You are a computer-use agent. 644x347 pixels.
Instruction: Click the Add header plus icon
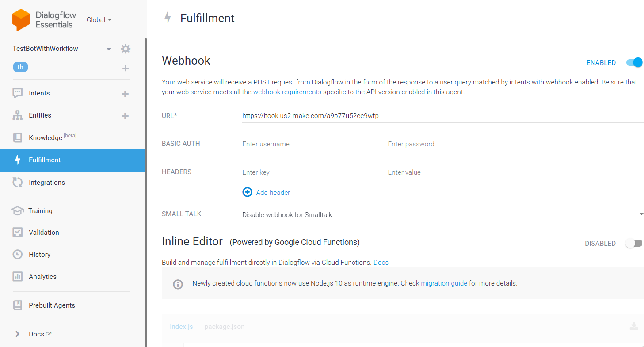(x=247, y=192)
